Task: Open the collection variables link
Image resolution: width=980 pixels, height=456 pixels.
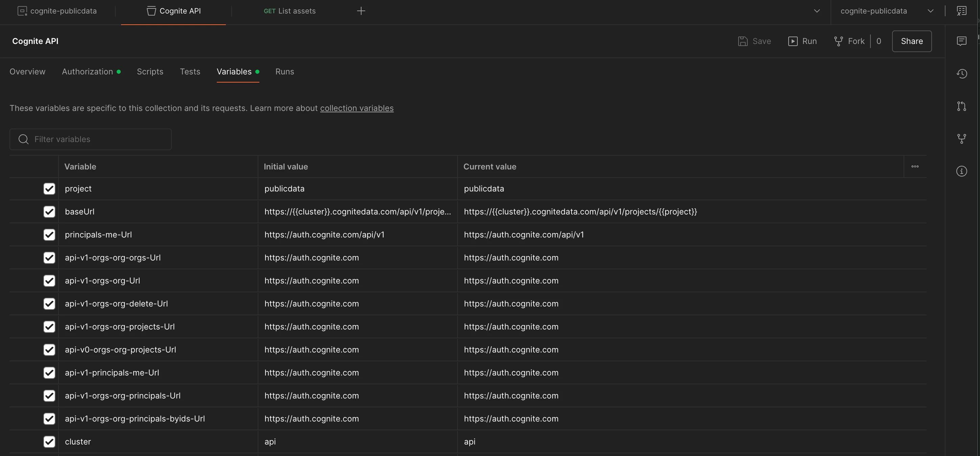Action: point(356,108)
